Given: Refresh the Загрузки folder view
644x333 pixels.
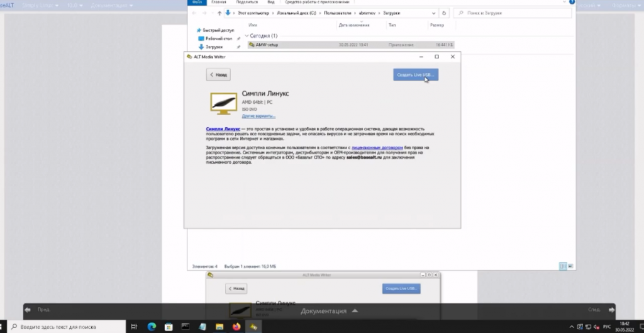Looking at the screenshot, I should pos(443,13).
